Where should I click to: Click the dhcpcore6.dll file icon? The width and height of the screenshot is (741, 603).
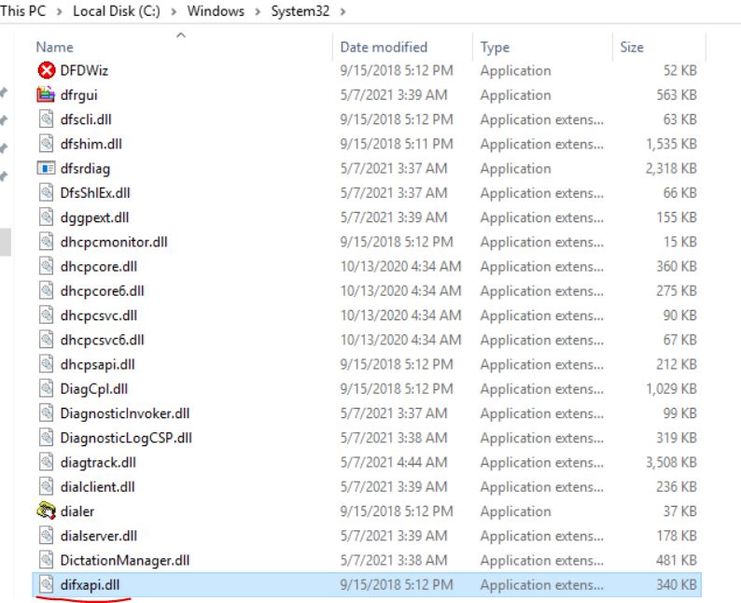pyautogui.click(x=46, y=291)
